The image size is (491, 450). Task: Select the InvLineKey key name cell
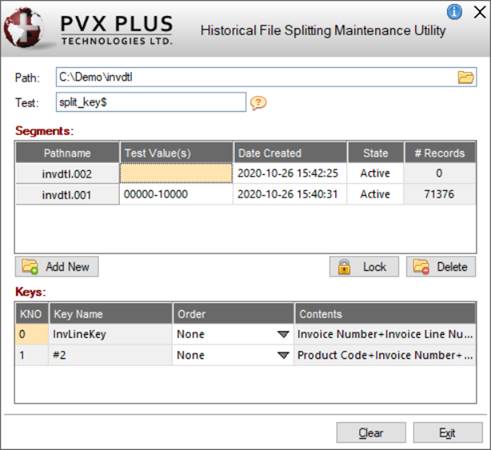pos(110,334)
